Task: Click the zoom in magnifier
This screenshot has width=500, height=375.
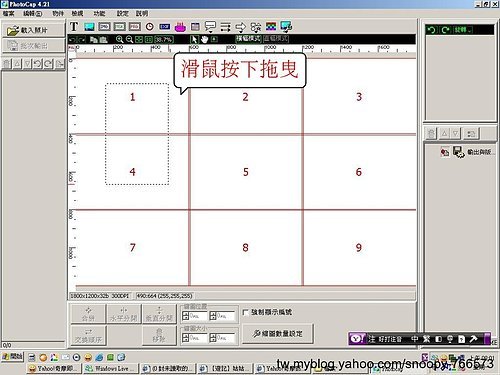Action: (119, 39)
